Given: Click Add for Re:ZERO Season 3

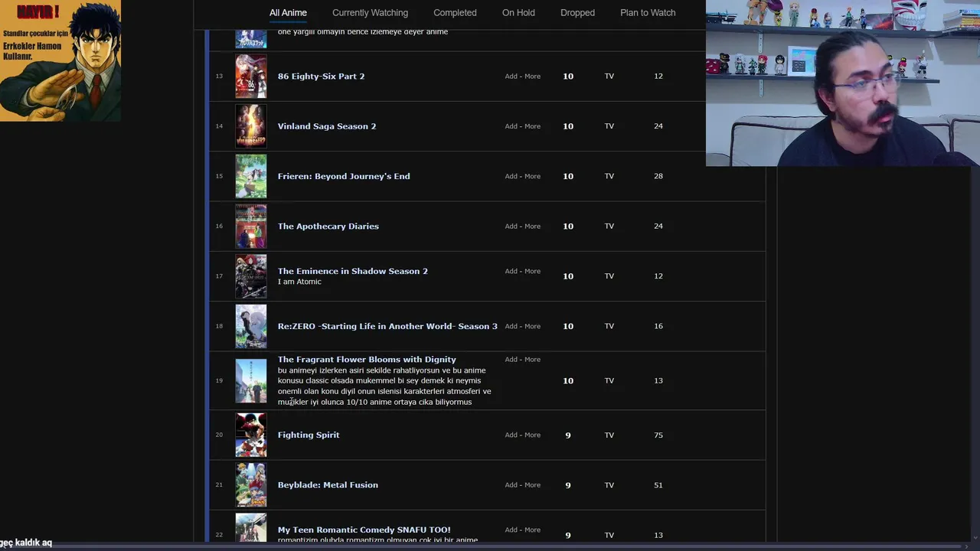Looking at the screenshot, I should (x=511, y=326).
